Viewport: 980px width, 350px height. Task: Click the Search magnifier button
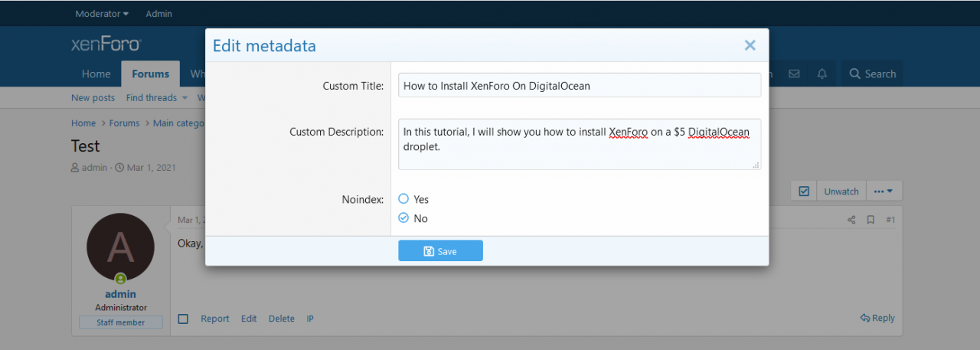point(872,74)
